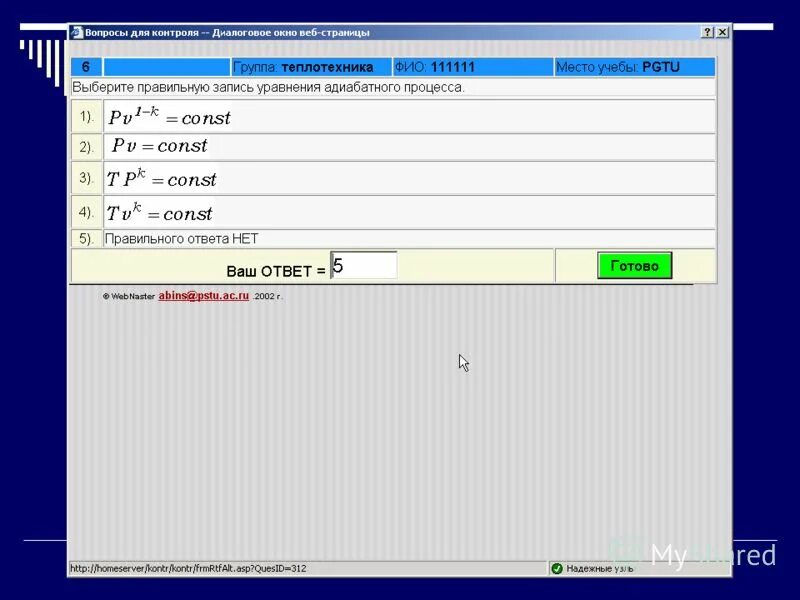
Task: Click the Надежные узлы status text
Action: (600, 568)
